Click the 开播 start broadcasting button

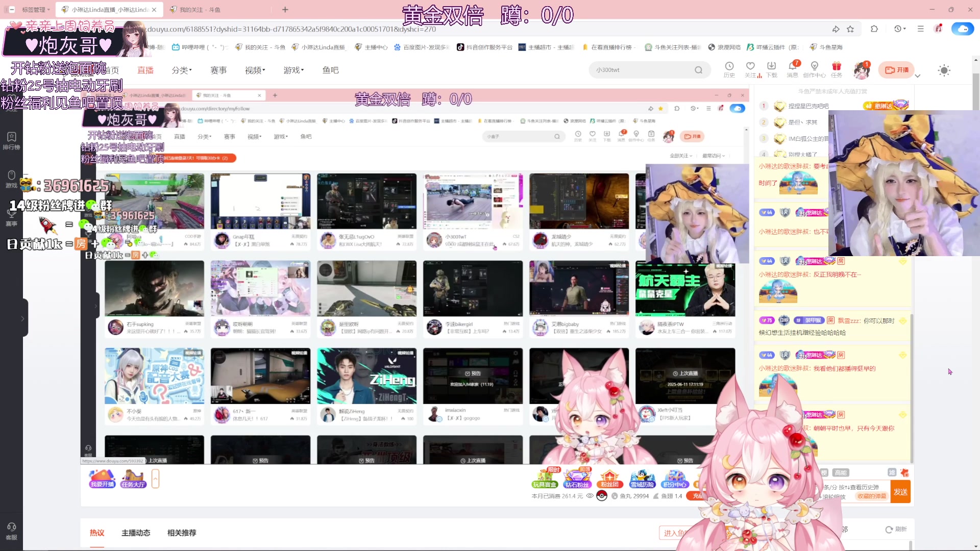(896, 70)
